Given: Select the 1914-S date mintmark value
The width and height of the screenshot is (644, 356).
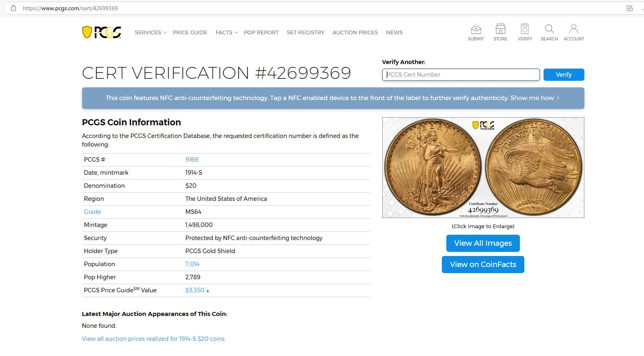Looking at the screenshot, I should (194, 173).
